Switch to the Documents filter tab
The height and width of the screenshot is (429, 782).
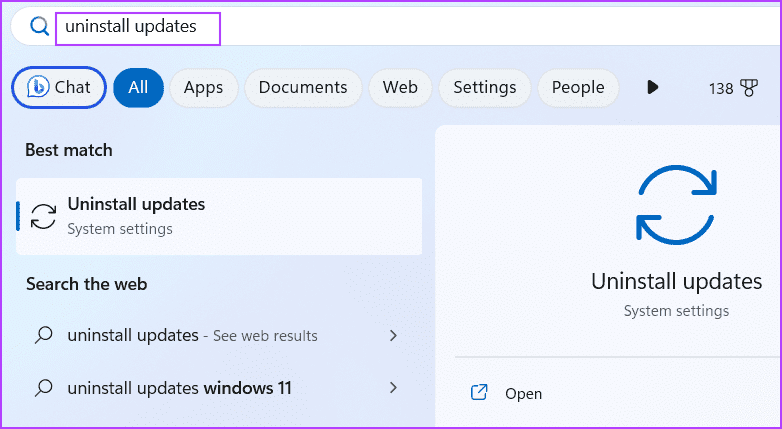303,88
